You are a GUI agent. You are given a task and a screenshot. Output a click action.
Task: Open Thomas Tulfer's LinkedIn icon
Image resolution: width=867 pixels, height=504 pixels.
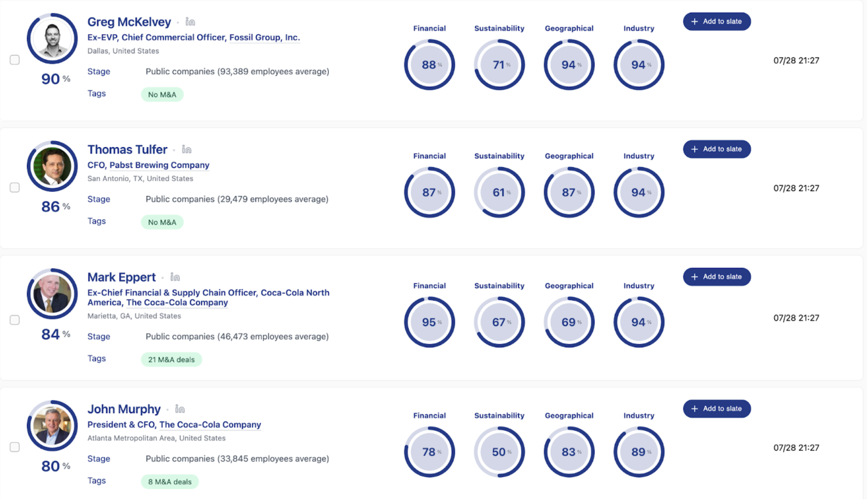pyautogui.click(x=187, y=150)
